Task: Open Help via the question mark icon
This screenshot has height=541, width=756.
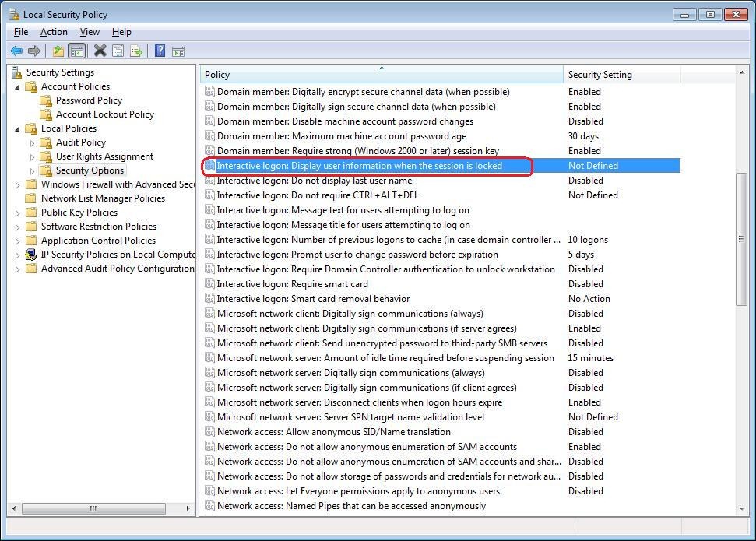Action: (158, 50)
